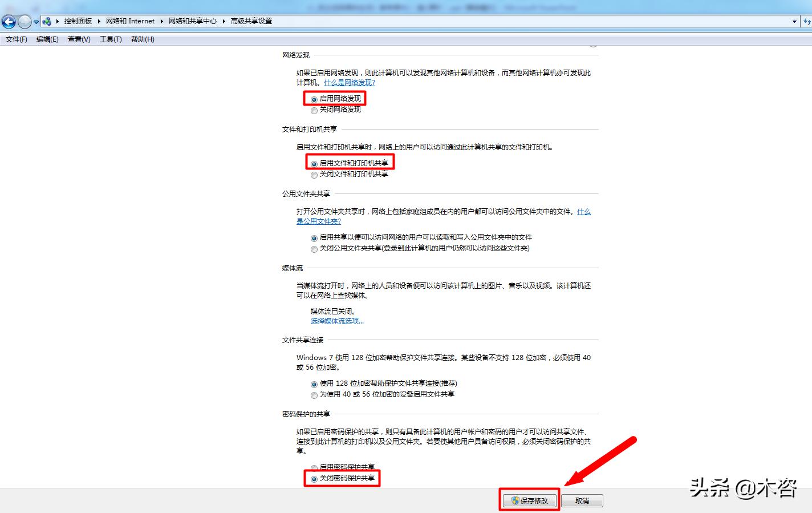The image size is (812, 513).
Task: Click the refresh icon at the address bar's right end
Action: point(807,21)
